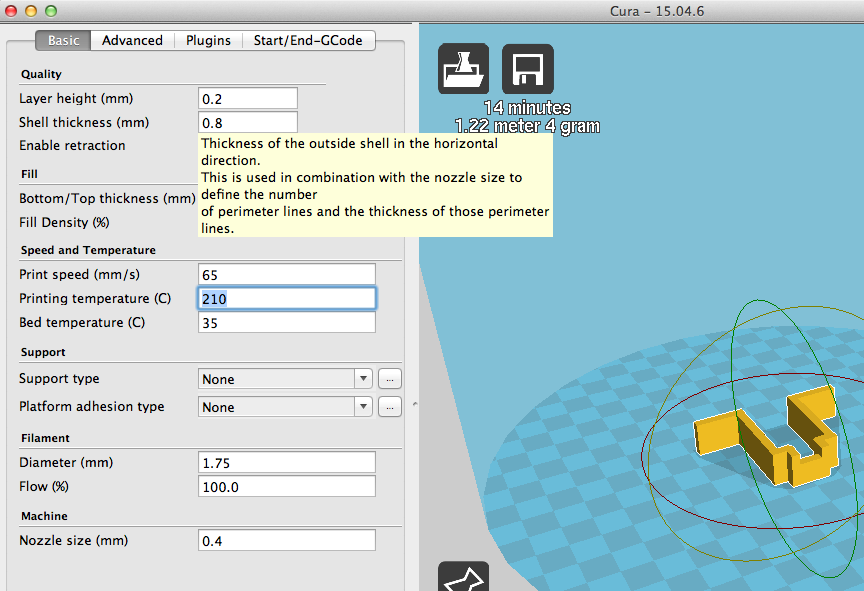Click the Load model icon
Viewport: 864px width, 591px height.
pos(463,68)
